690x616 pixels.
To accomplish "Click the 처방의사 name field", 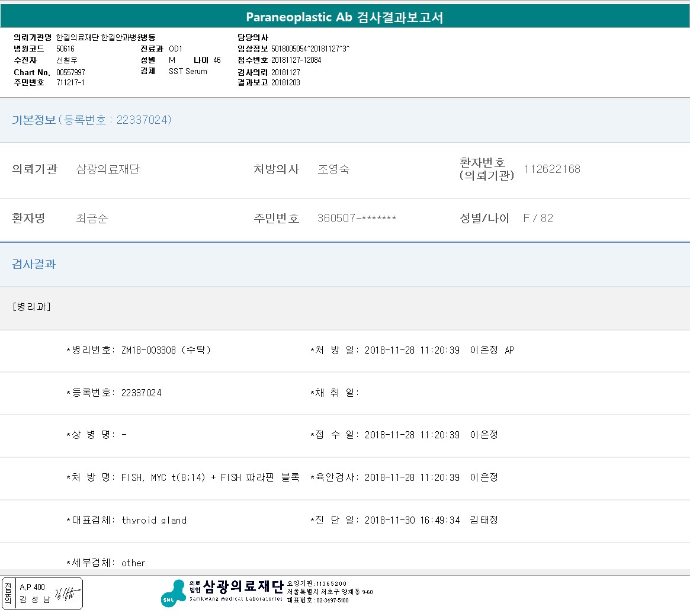I will click(333, 169).
